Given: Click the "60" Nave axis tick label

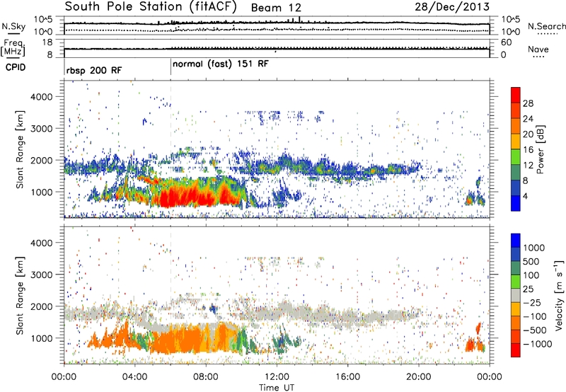Looking at the screenshot, I should (x=506, y=42).
